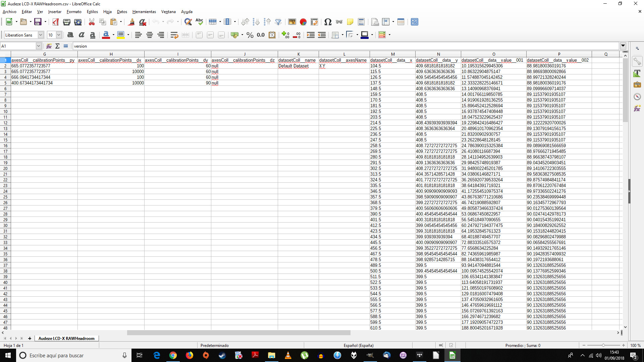
Task: Open the Name Box dropdown arrow
Action: (39, 46)
